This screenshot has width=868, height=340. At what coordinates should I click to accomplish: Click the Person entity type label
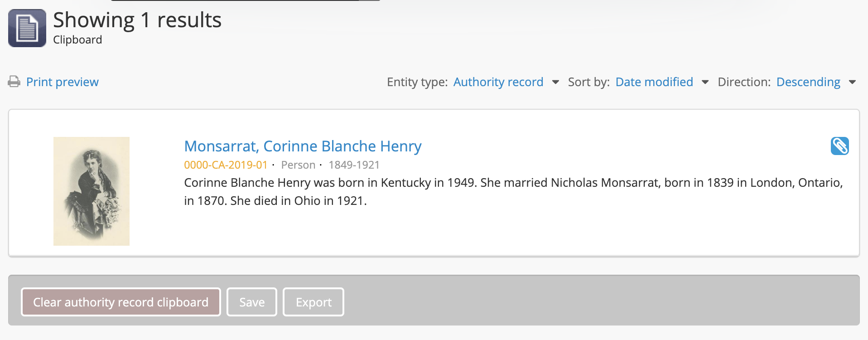click(x=298, y=165)
